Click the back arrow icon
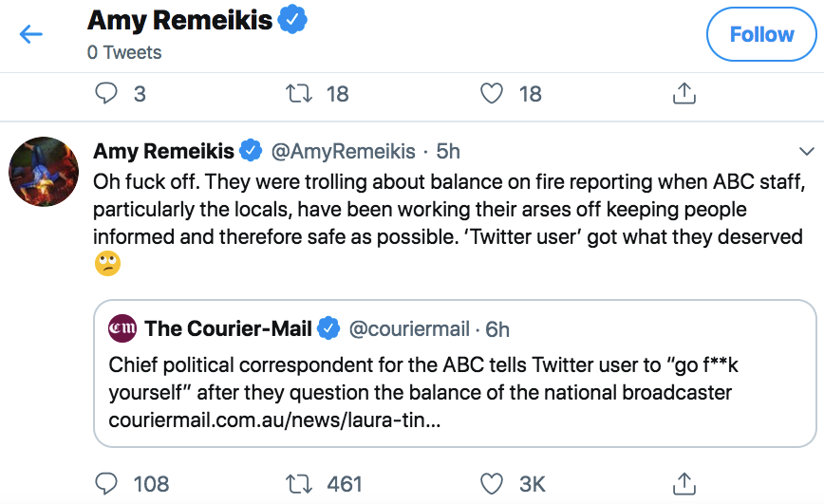This screenshot has height=504, width=824. (x=31, y=35)
